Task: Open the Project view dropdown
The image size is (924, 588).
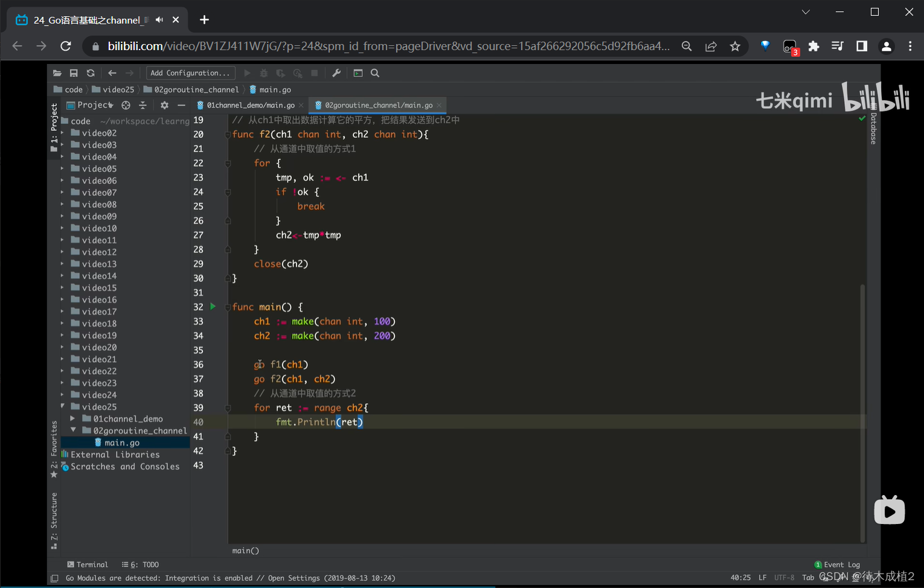Action: tap(90, 105)
